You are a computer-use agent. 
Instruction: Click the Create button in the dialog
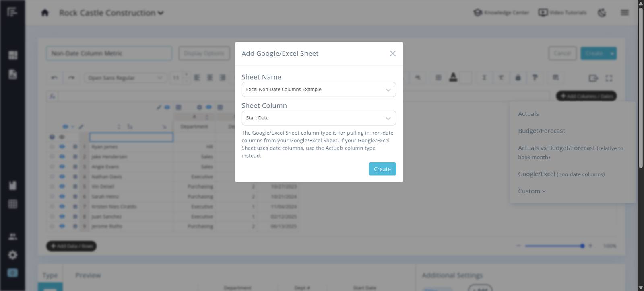pos(382,169)
